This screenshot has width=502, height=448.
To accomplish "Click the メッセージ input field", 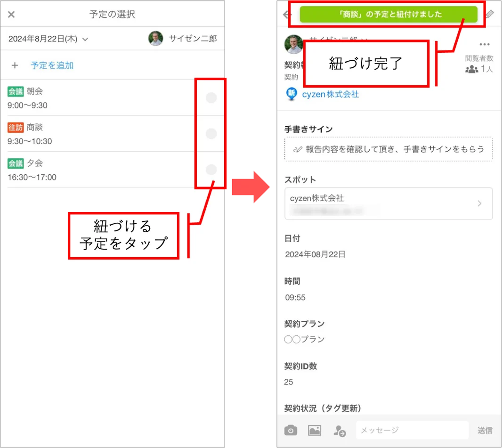I will (x=413, y=430).
